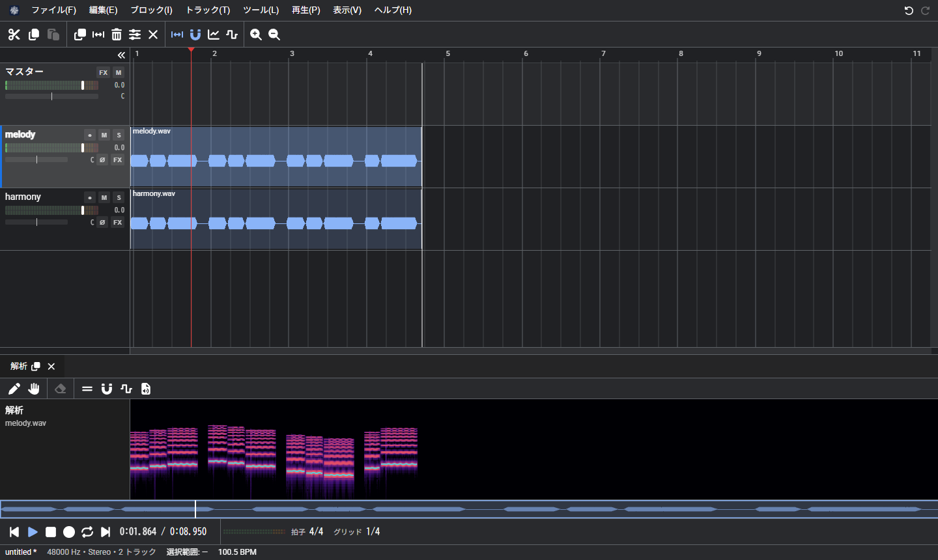
Task: Cut selection with the scissors icon
Action: point(14,35)
